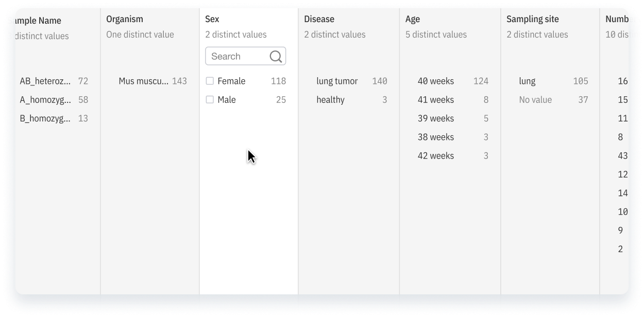Click the Mus musculus organism value
The image size is (644, 317).
[143, 81]
